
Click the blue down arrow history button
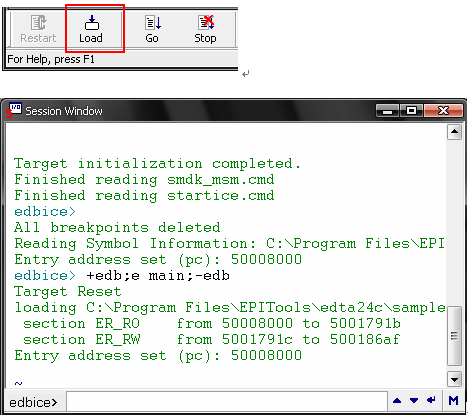[x=414, y=400]
